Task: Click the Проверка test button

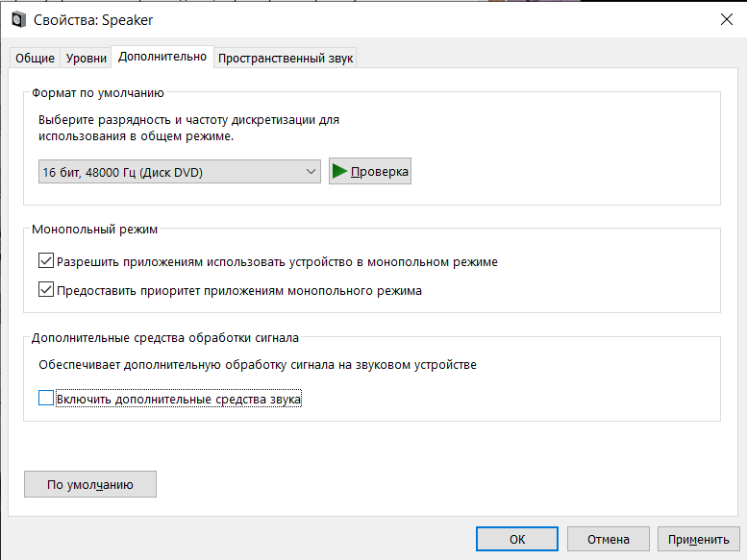Action: coord(370,171)
